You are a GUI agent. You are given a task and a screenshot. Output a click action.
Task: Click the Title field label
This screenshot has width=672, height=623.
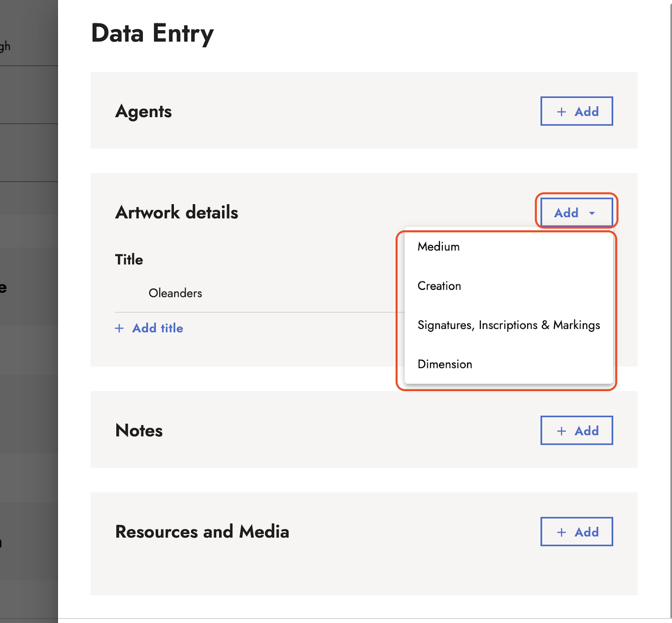[129, 260]
